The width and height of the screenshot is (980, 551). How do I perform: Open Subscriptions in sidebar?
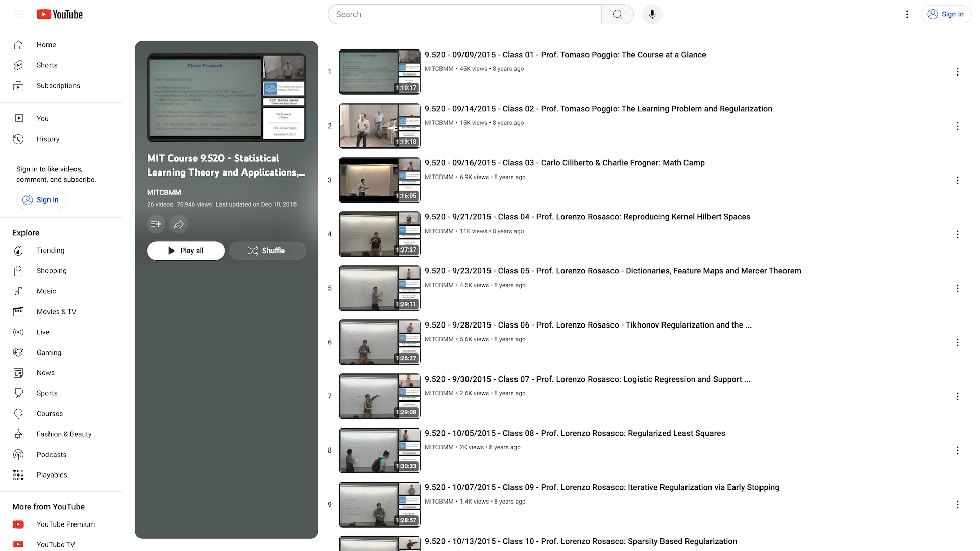click(61, 86)
